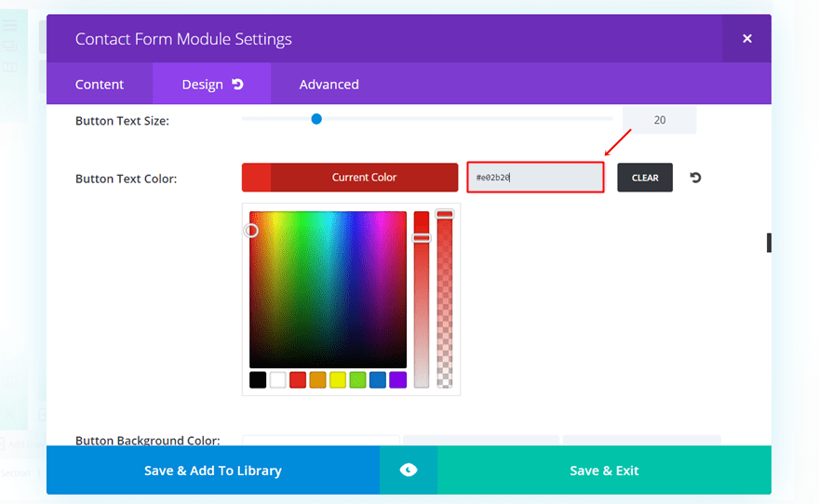Pick the white palette swatch
Image resolution: width=819 pixels, height=504 pixels.
click(277, 379)
